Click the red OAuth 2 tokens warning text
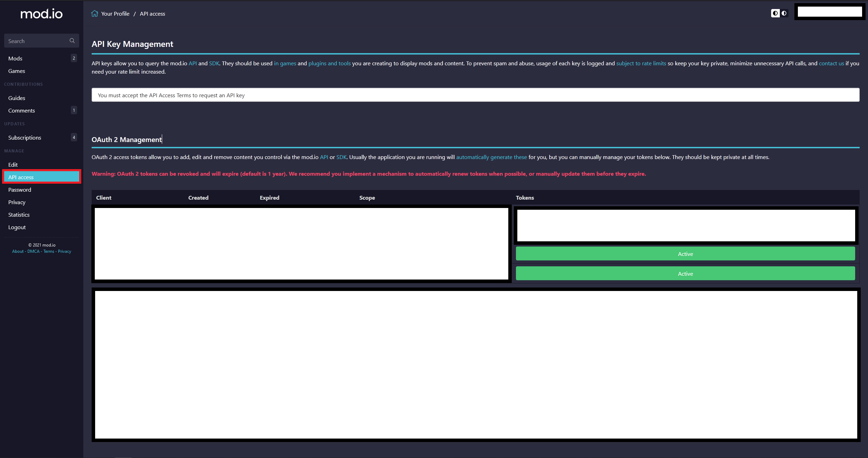 click(369, 174)
